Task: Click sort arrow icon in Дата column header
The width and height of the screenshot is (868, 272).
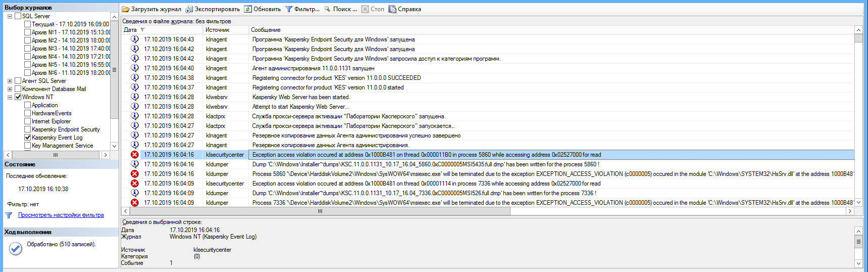Action: point(142,30)
